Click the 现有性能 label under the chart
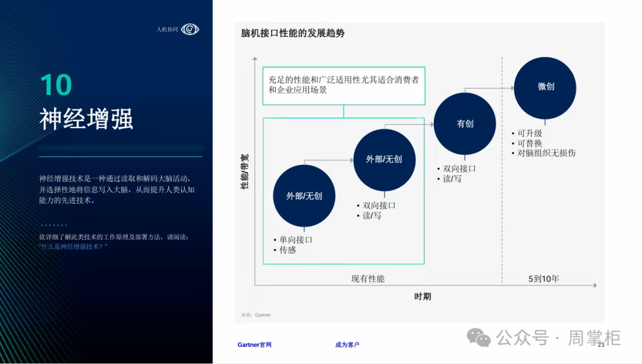 coord(367,278)
